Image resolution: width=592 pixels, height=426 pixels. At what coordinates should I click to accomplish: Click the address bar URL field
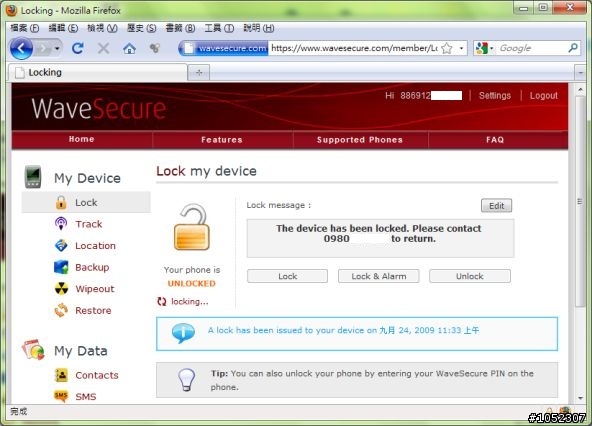pos(354,48)
